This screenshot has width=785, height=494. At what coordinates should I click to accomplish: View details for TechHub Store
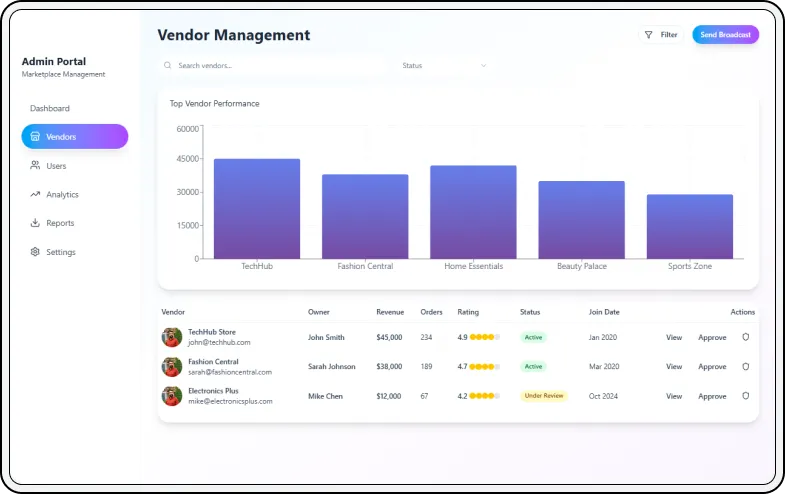click(674, 337)
